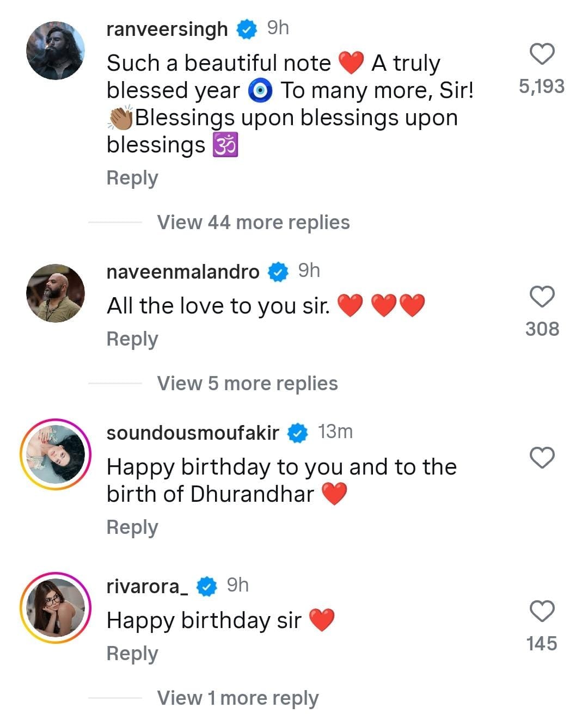588x726 pixels.
Task: Expand View 5 more replies
Action: (x=247, y=384)
